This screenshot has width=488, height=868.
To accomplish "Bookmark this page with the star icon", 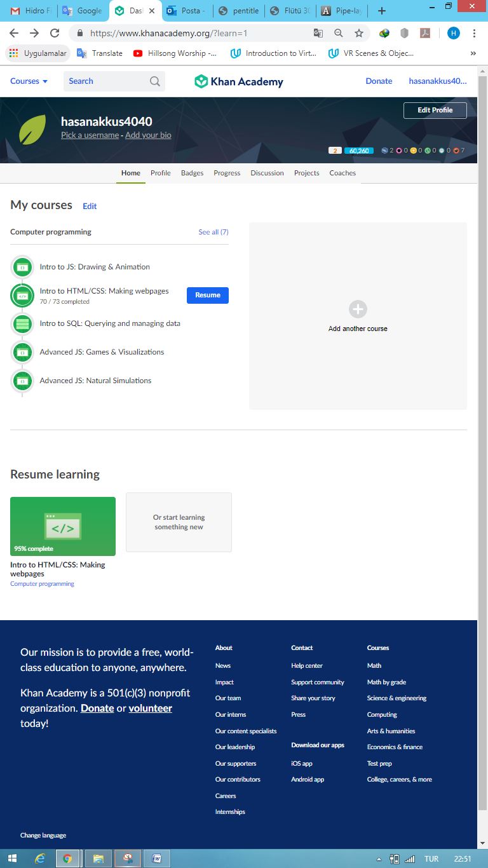I will (x=359, y=33).
